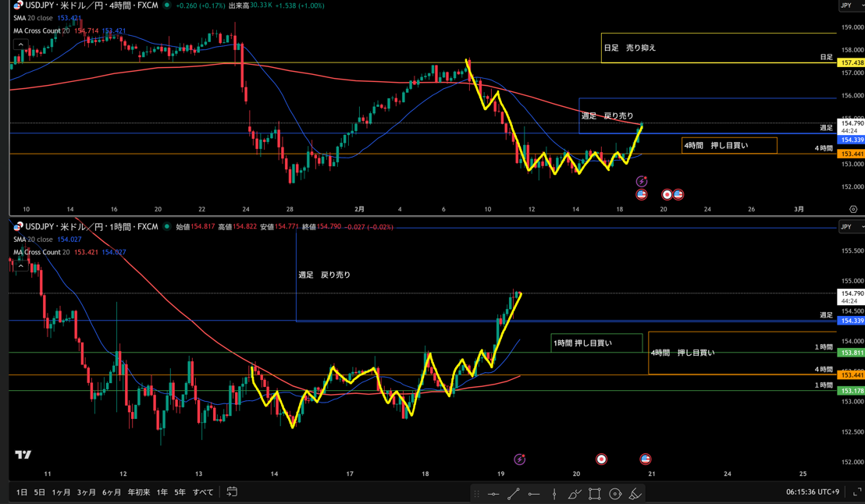The height and width of the screenshot is (504, 865).
Task: Switch range to 1ヶ月
Action: [61, 492]
